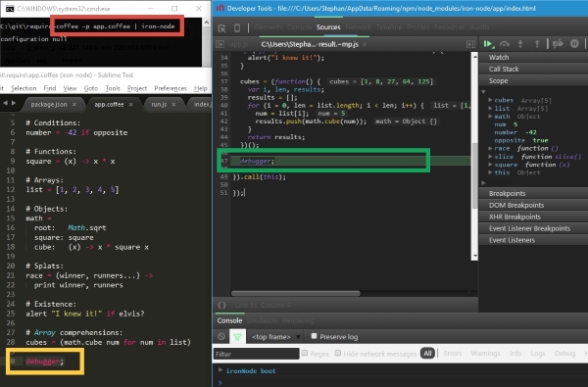Open Sublime Text Find menu
Image resolution: width=588 pixels, height=387 pixels.
50,88
